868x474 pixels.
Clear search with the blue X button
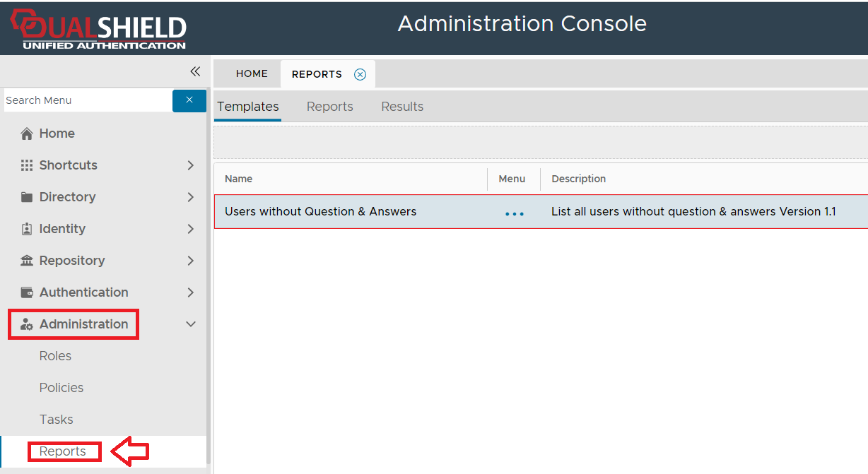[189, 100]
